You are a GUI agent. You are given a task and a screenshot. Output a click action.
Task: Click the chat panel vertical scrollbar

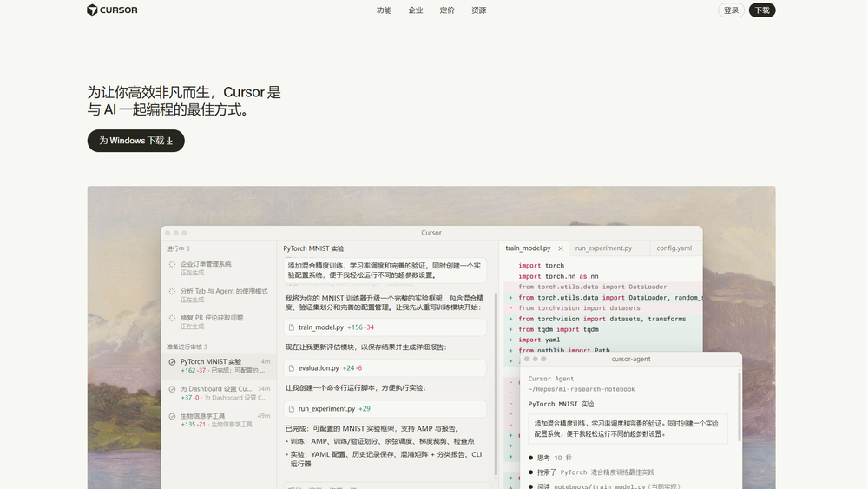tap(496, 384)
